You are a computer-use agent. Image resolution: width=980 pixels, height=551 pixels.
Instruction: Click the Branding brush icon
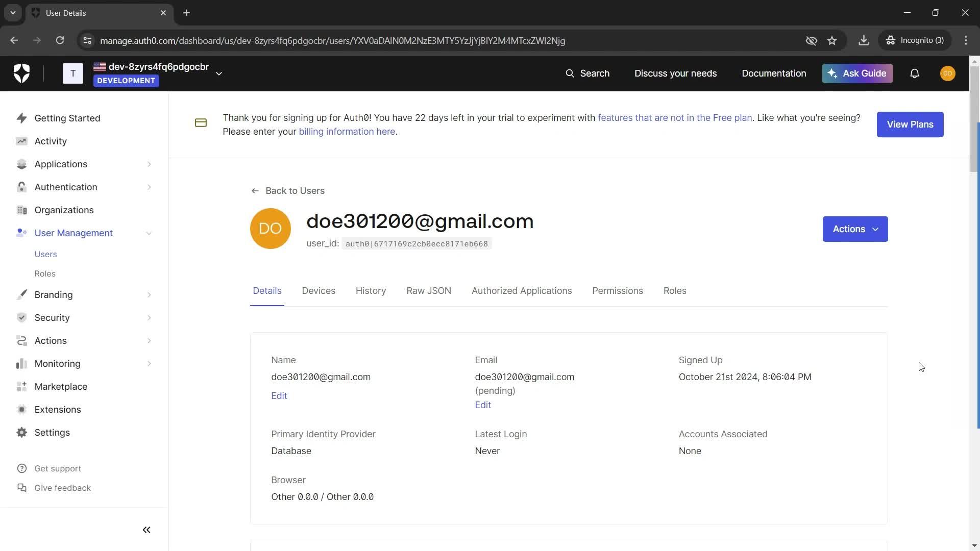(x=21, y=294)
